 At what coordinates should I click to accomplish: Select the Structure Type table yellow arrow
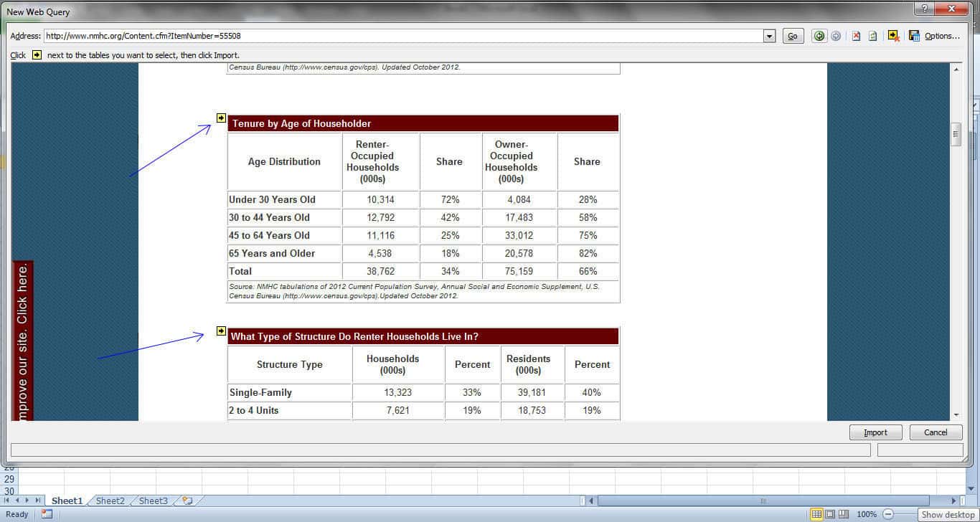point(221,331)
